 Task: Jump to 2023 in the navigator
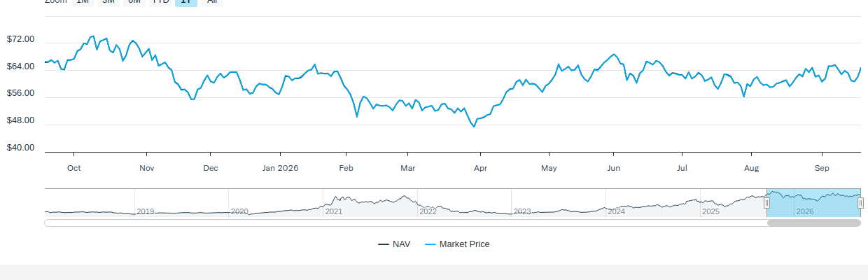point(522,211)
